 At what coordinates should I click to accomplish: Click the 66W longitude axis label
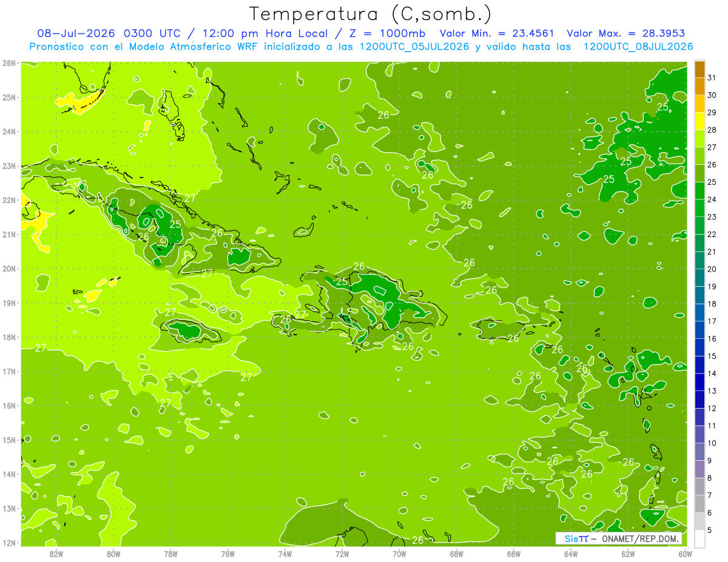tap(514, 554)
